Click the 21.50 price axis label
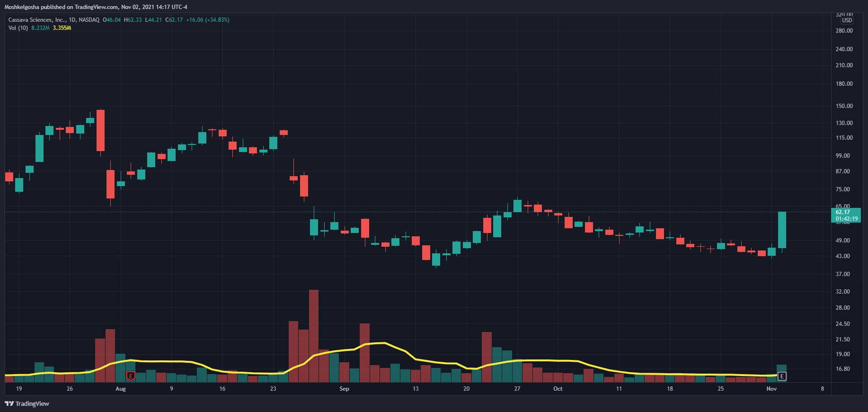 click(x=843, y=340)
